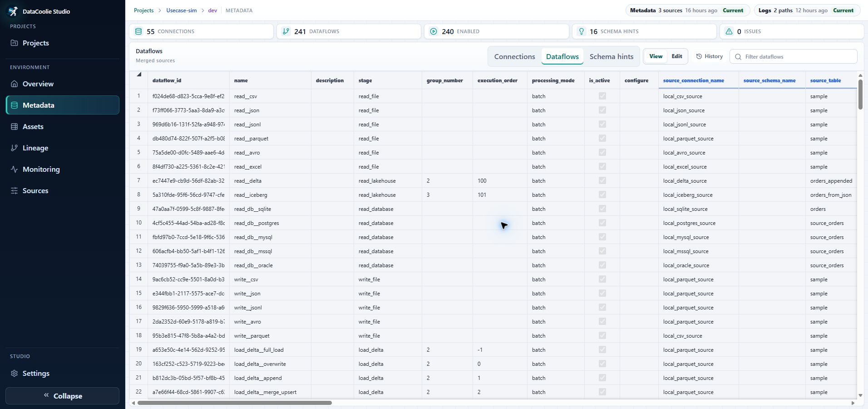Click the local_excel_source cell
The image size is (868, 409).
tap(698, 166)
